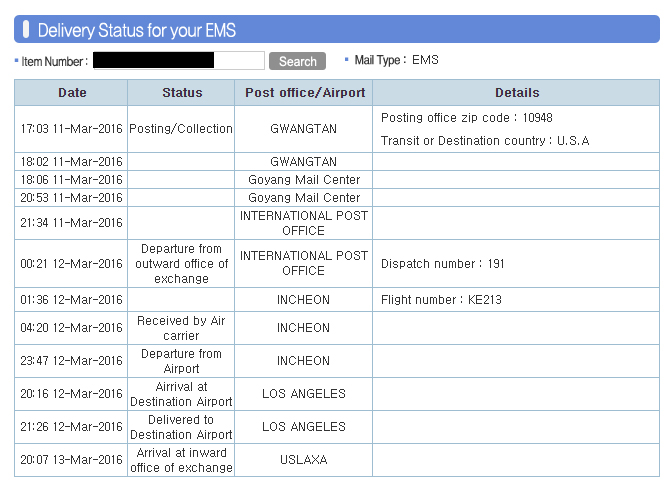Select the Posting/Collection status cell
Image resolution: width=672 pixels, height=494 pixels.
tap(181, 129)
